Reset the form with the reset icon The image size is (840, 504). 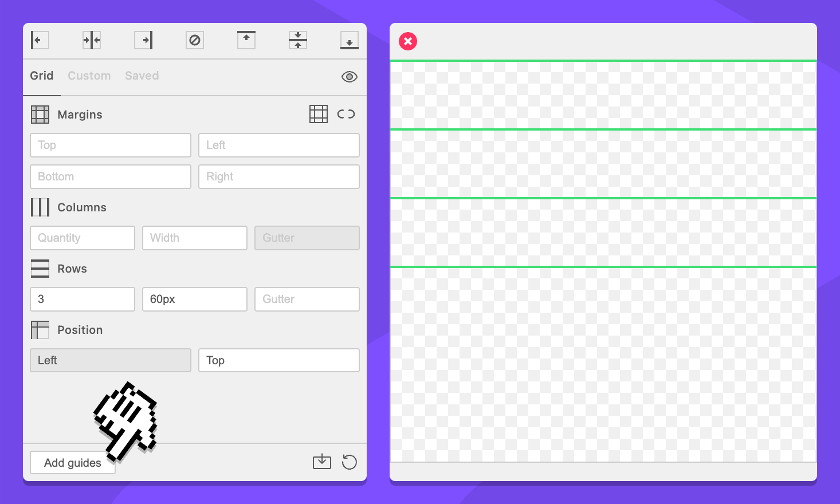[349, 462]
